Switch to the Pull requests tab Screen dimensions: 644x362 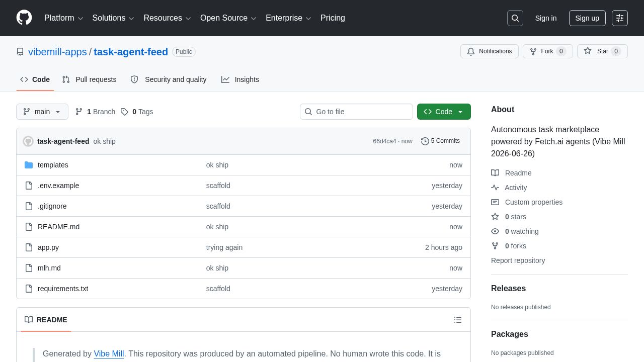(89, 79)
